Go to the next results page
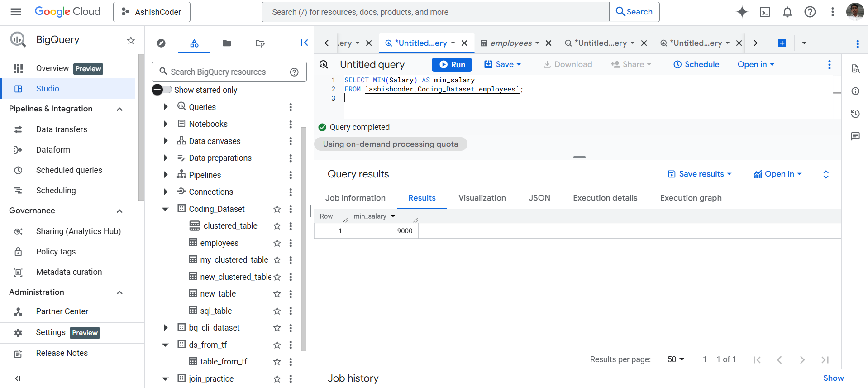Viewport: 868px width, 388px height. (802, 360)
